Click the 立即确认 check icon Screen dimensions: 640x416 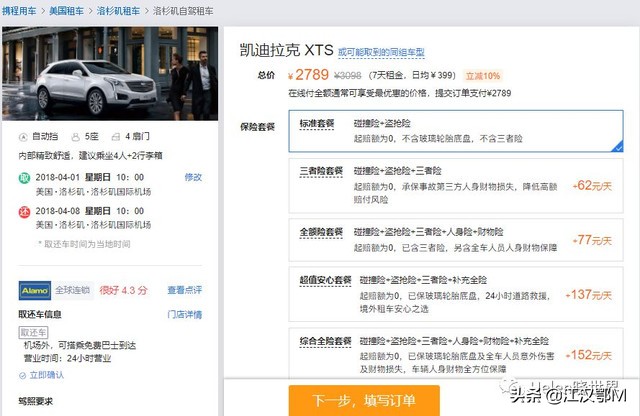pyautogui.click(x=22, y=376)
